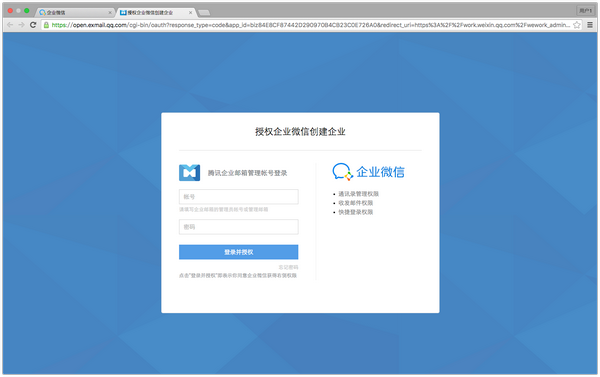
Task: Click the browser forward arrow
Action: (21, 25)
